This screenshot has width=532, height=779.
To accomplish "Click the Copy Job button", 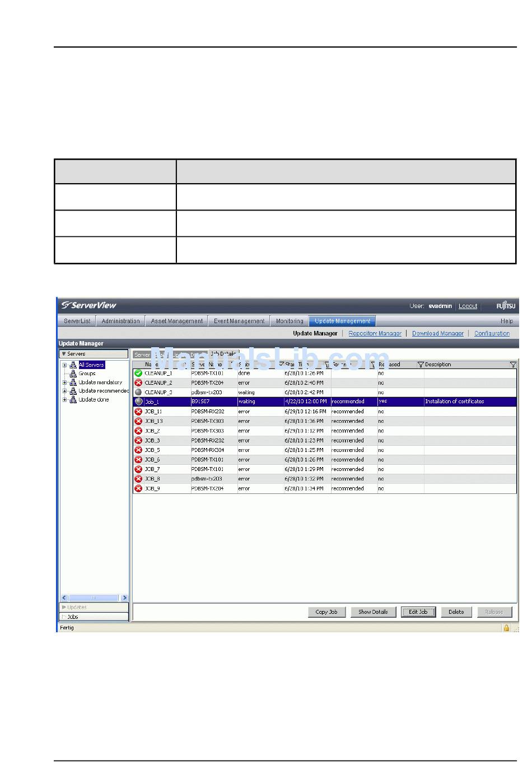I will point(326,612).
